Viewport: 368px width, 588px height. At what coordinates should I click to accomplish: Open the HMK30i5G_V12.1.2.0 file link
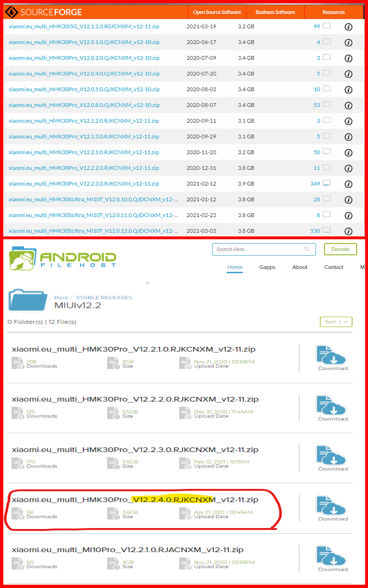click(x=84, y=26)
